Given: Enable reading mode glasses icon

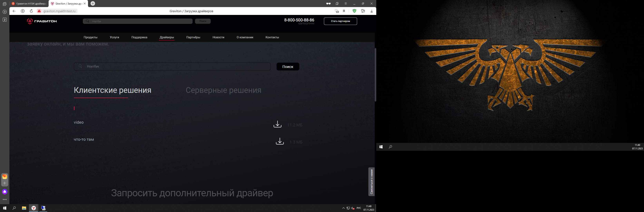Looking at the screenshot, I should [328, 4].
